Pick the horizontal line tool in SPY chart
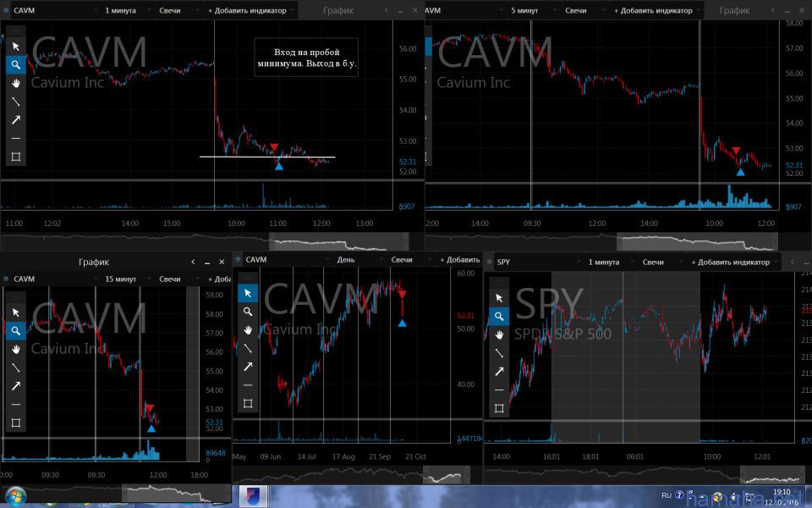The height and width of the screenshot is (508, 812). pos(499,389)
